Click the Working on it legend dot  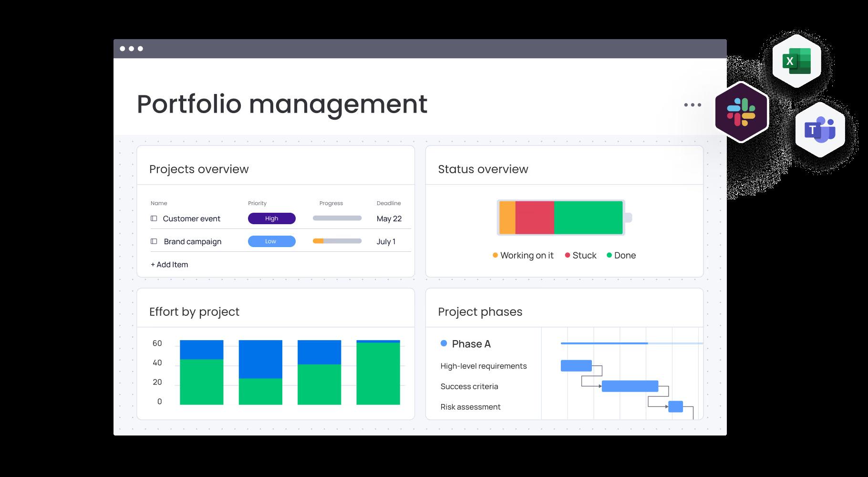495,255
